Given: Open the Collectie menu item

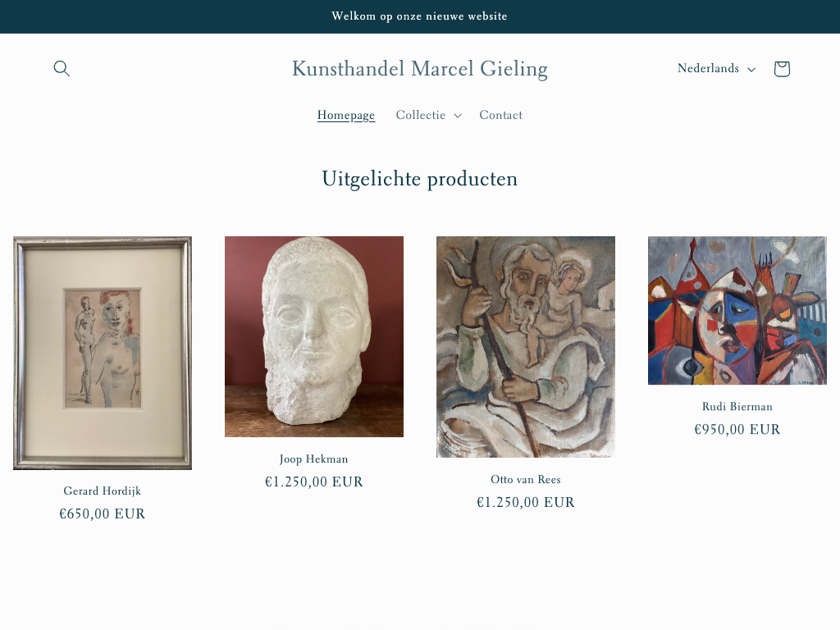Looking at the screenshot, I should (421, 115).
